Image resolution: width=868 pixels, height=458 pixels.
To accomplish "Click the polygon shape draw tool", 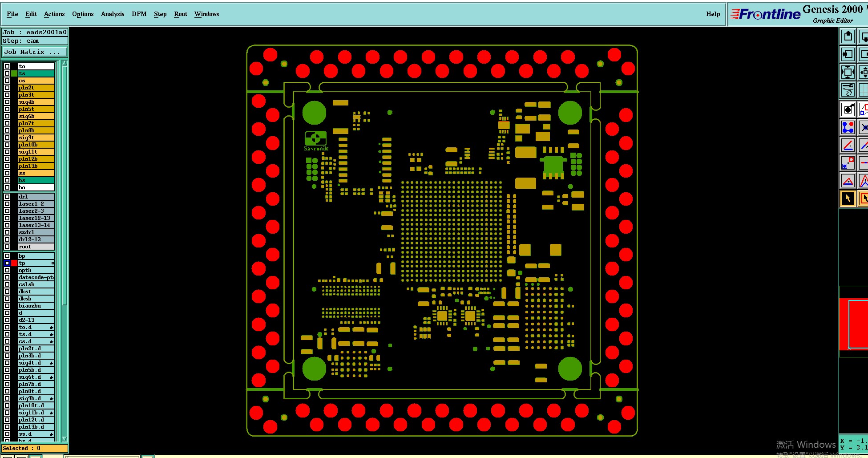I will coord(864,109).
